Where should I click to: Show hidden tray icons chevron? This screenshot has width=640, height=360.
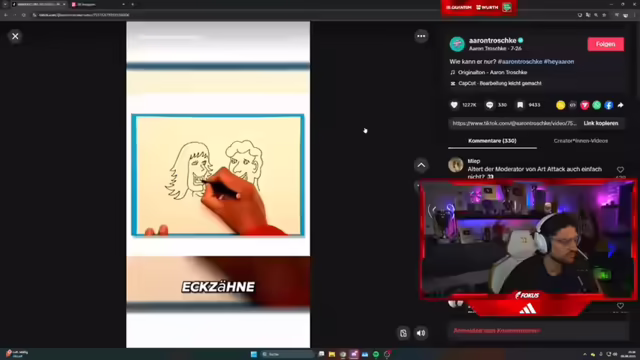584,354
